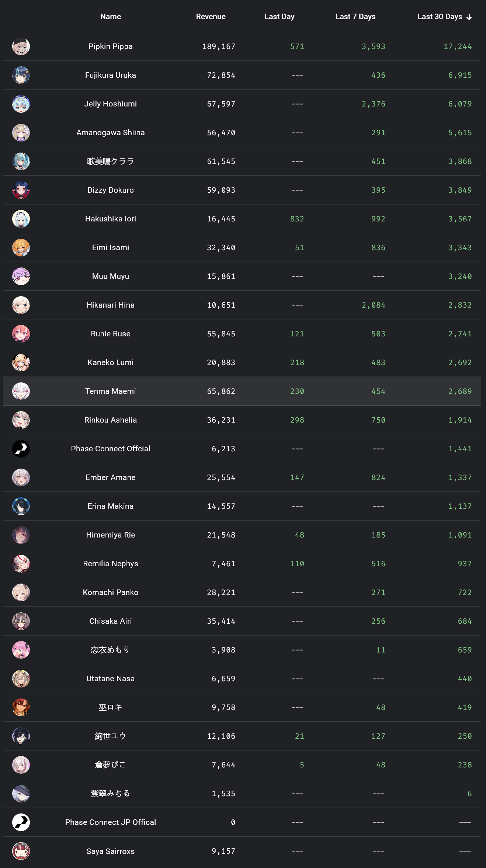Click the Hakushika Iori name
This screenshot has width=486, height=868.
click(x=111, y=219)
